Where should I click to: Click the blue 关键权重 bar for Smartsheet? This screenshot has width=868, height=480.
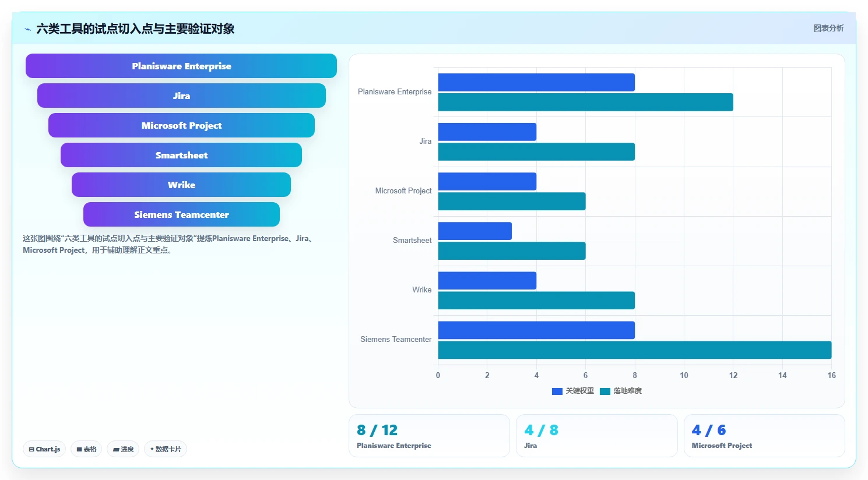(x=475, y=231)
